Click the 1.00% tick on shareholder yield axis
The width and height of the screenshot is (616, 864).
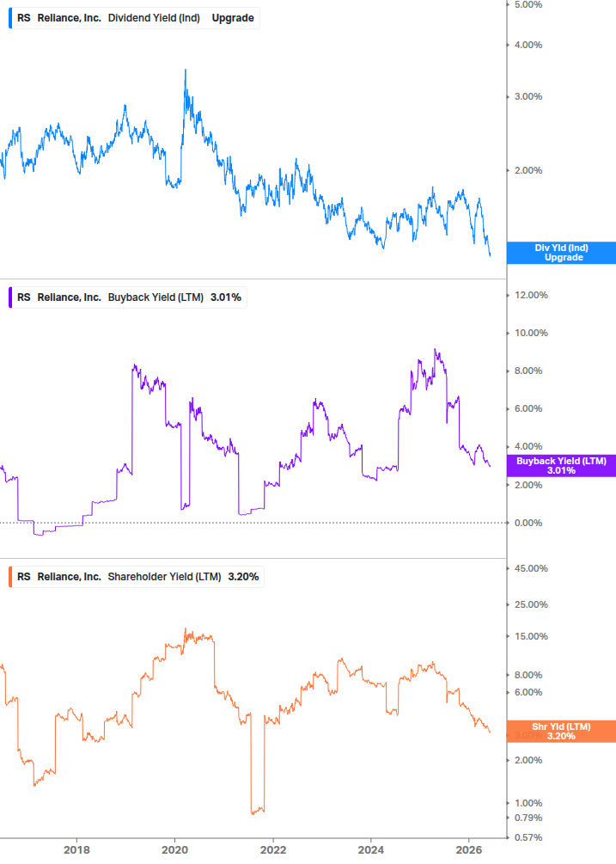pyautogui.click(x=528, y=803)
